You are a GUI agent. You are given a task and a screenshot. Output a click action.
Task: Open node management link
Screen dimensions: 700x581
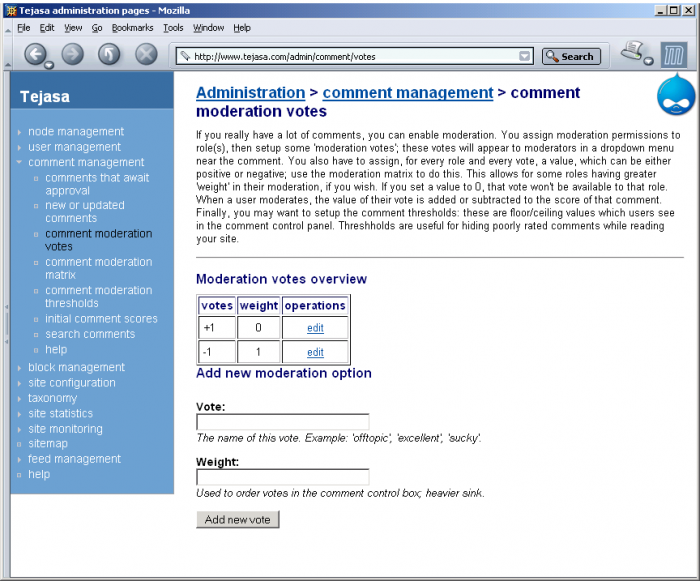(76, 131)
